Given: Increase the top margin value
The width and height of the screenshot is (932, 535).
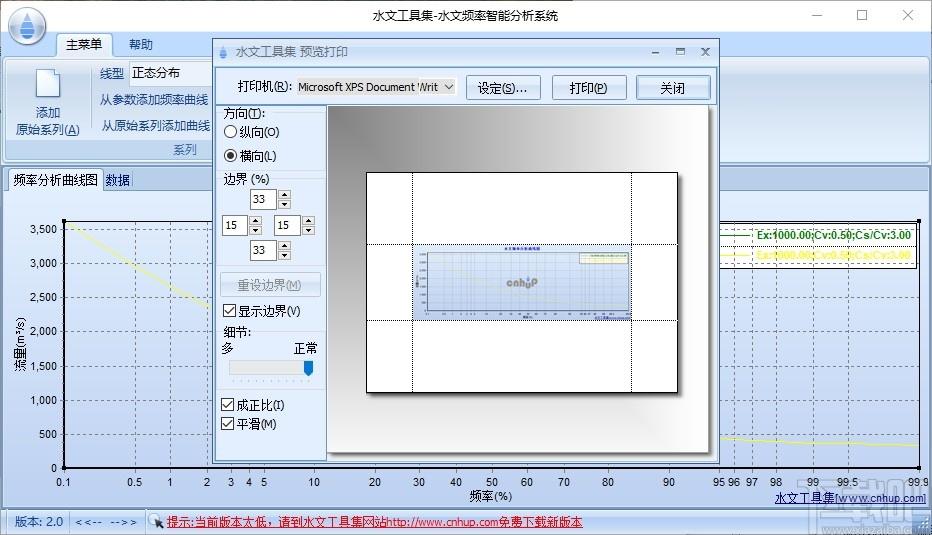Looking at the screenshot, I should click(285, 194).
